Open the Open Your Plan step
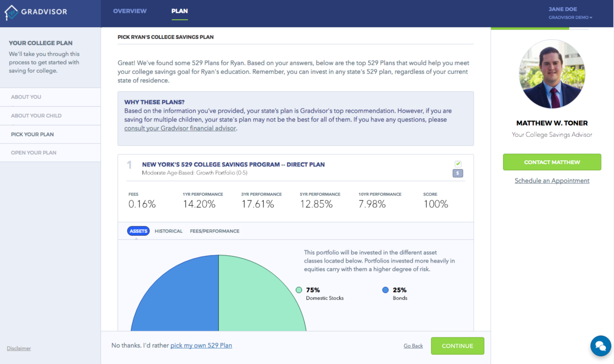Viewport: 614px width, 364px height. (50, 153)
